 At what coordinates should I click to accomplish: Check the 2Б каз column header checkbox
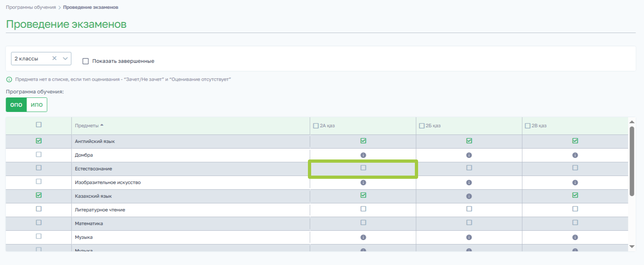tap(422, 126)
